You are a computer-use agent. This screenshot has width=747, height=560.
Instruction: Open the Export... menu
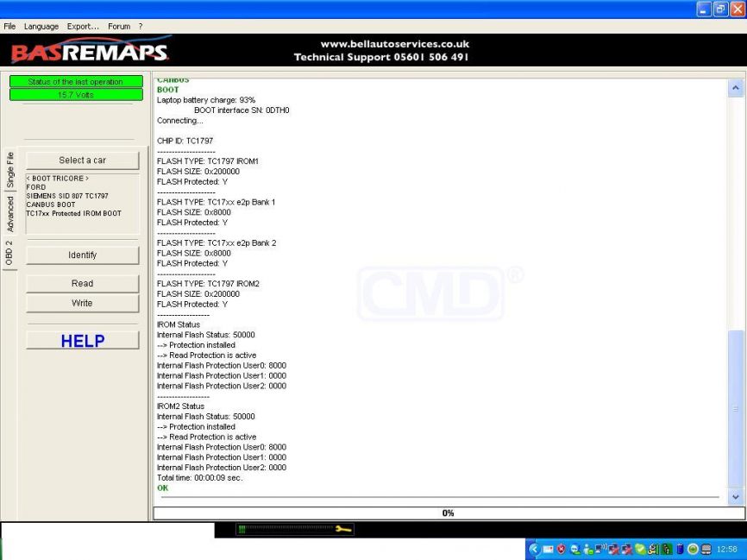[83, 26]
